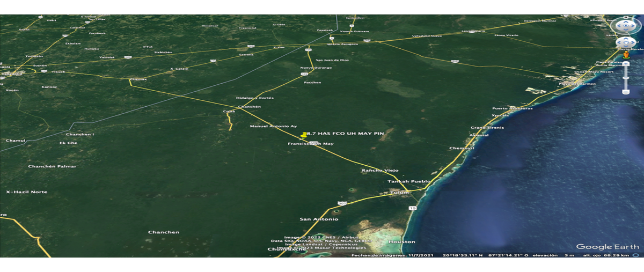The height and width of the screenshot is (272, 644).
Task: Click the N north indicator on the compass ring
Action: (x=626, y=18)
